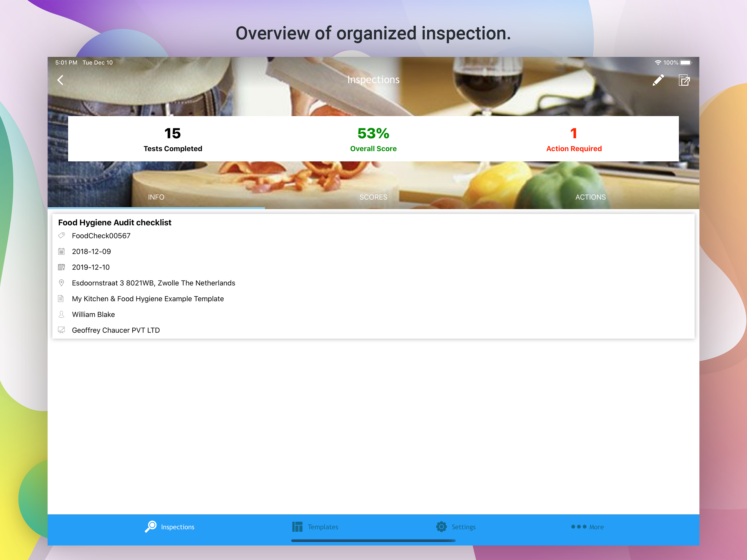
Task: Click the icon beside Geoffrey Chaucer PVT LTD
Action: click(62, 330)
